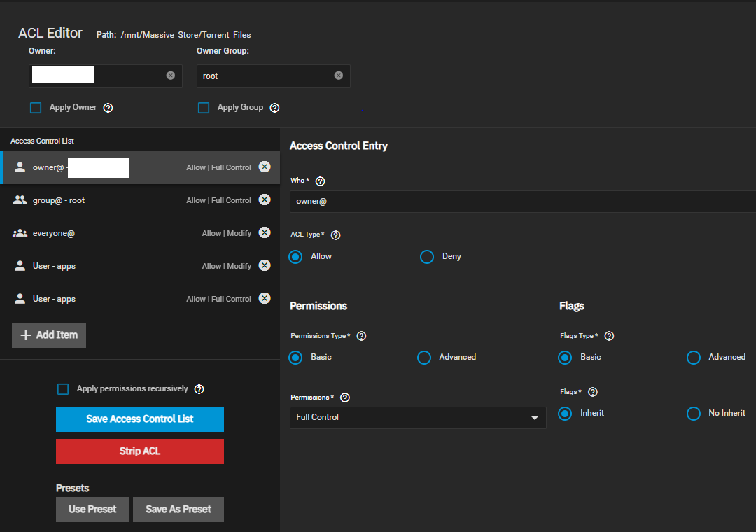The height and width of the screenshot is (532, 756).
Task: Open the Who owner@ selector
Action: pos(523,201)
